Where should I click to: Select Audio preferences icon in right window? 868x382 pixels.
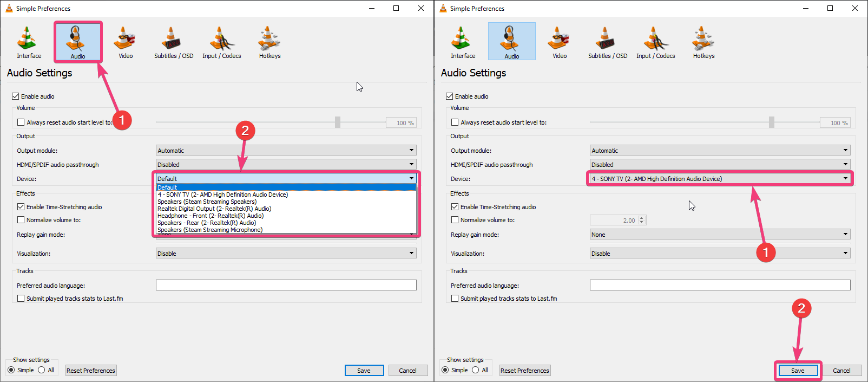[x=511, y=42]
